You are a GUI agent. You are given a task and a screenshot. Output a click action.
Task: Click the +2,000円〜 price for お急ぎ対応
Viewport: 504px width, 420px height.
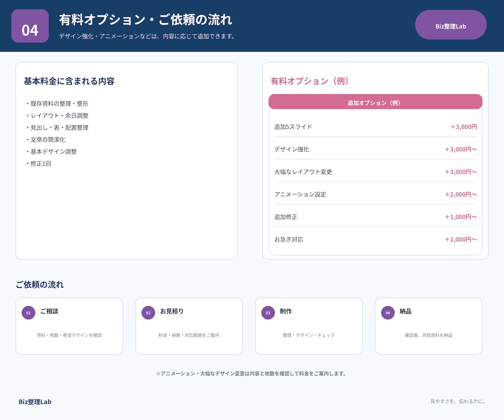point(461,239)
